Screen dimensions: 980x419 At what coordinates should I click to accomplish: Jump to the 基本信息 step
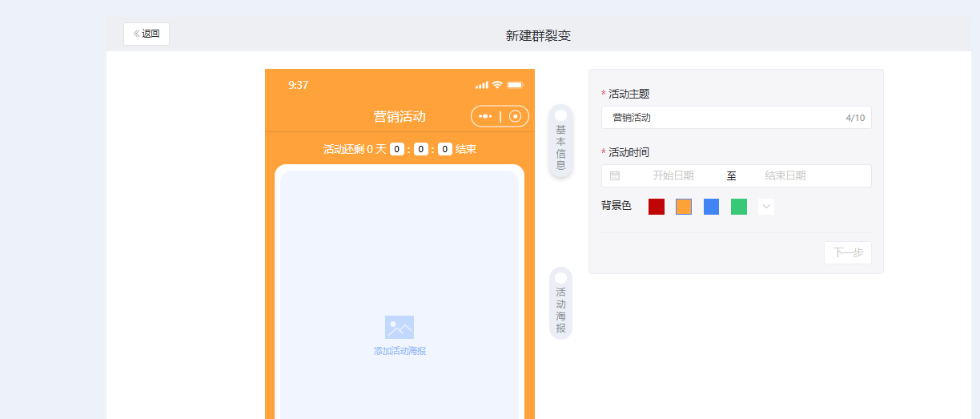coord(560,141)
